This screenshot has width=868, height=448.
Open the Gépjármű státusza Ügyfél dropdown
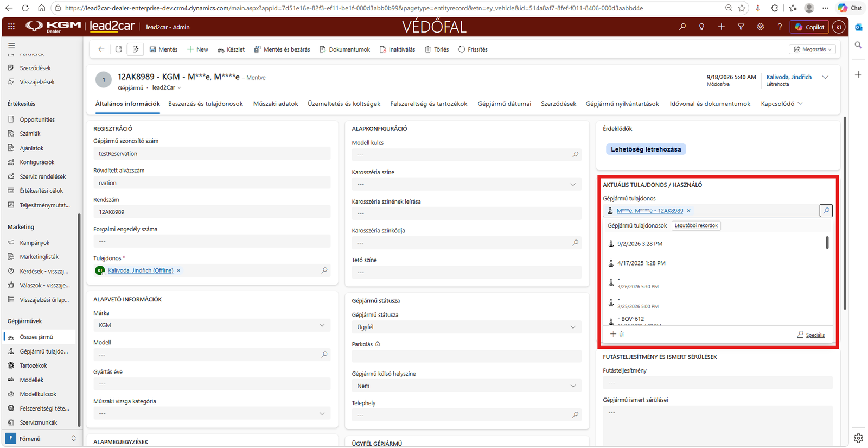[573, 327]
